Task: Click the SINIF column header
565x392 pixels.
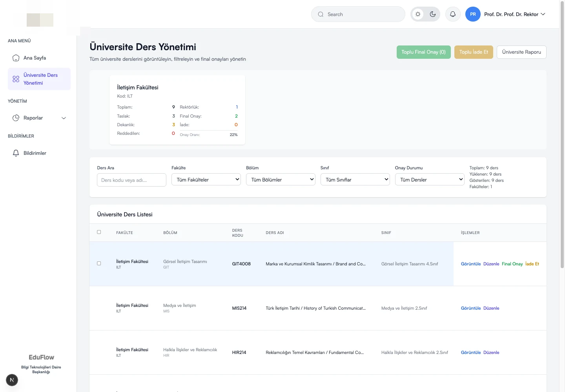Action: pyautogui.click(x=386, y=233)
